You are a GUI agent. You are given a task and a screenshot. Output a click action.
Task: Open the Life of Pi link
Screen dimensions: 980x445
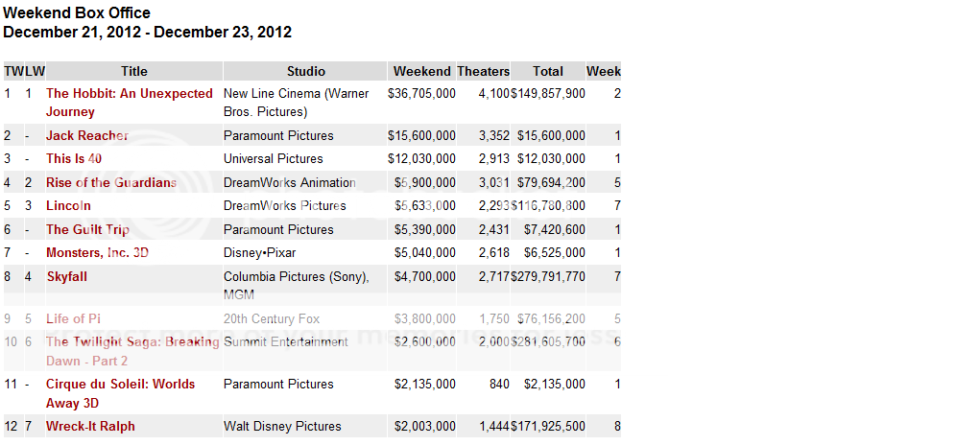coord(73,319)
